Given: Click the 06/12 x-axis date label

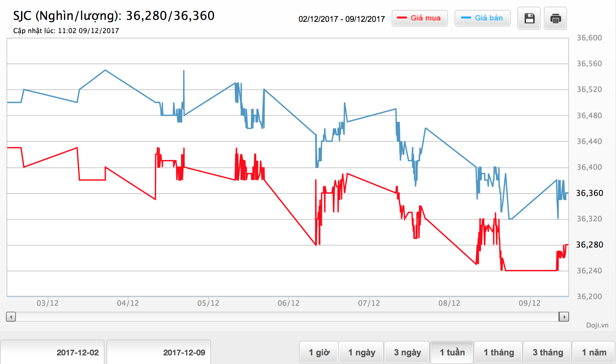Looking at the screenshot, I should pos(288,303).
